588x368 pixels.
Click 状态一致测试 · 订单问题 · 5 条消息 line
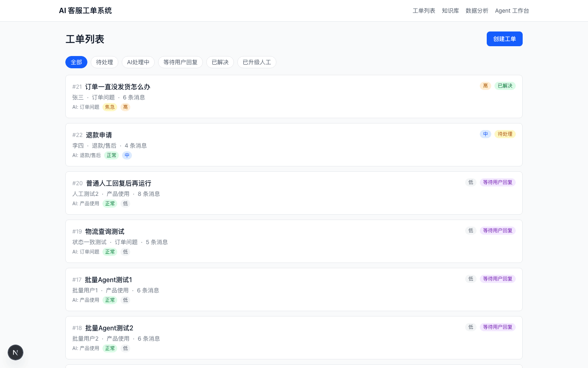tap(120, 242)
